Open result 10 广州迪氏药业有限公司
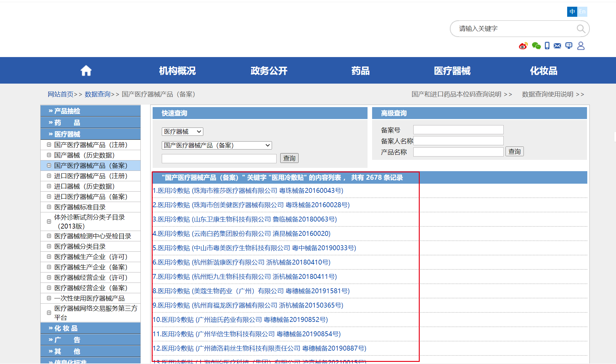Screen dimensions: 616x364 click(240, 320)
